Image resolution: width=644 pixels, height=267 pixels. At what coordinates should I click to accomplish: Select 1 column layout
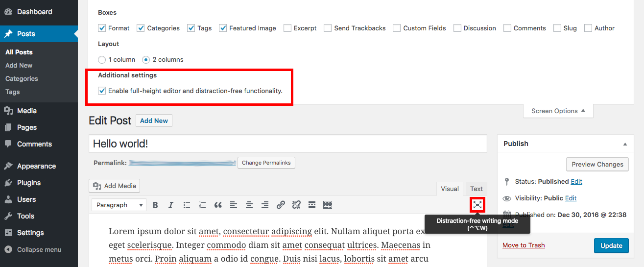coord(102,59)
